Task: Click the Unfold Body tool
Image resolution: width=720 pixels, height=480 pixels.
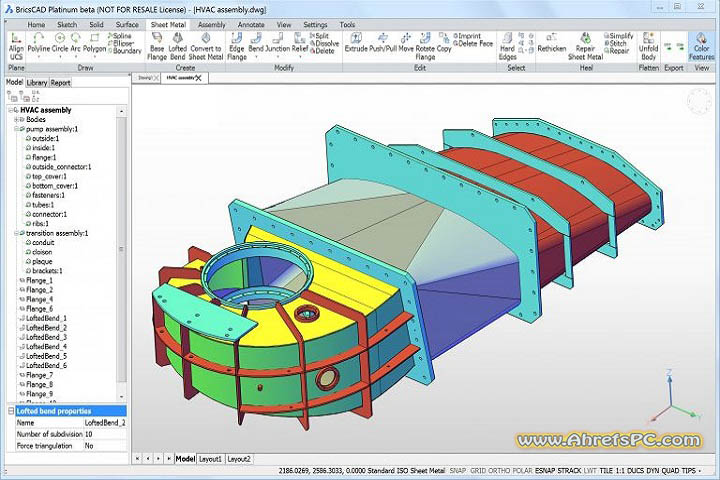Action: (x=648, y=46)
